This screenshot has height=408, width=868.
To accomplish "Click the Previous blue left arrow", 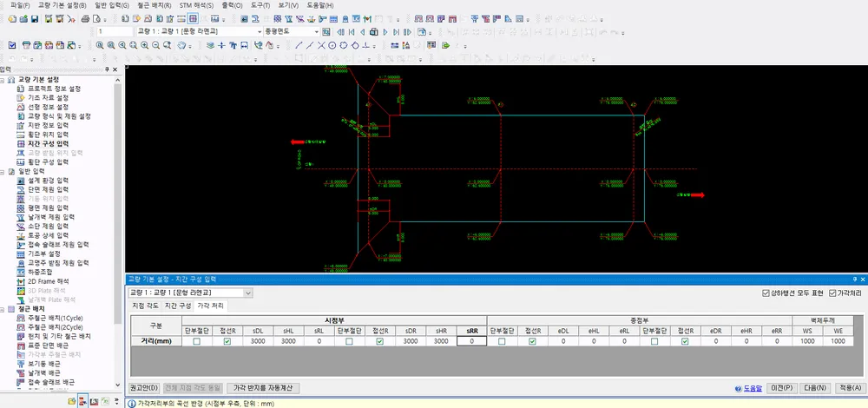I will point(363,31).
